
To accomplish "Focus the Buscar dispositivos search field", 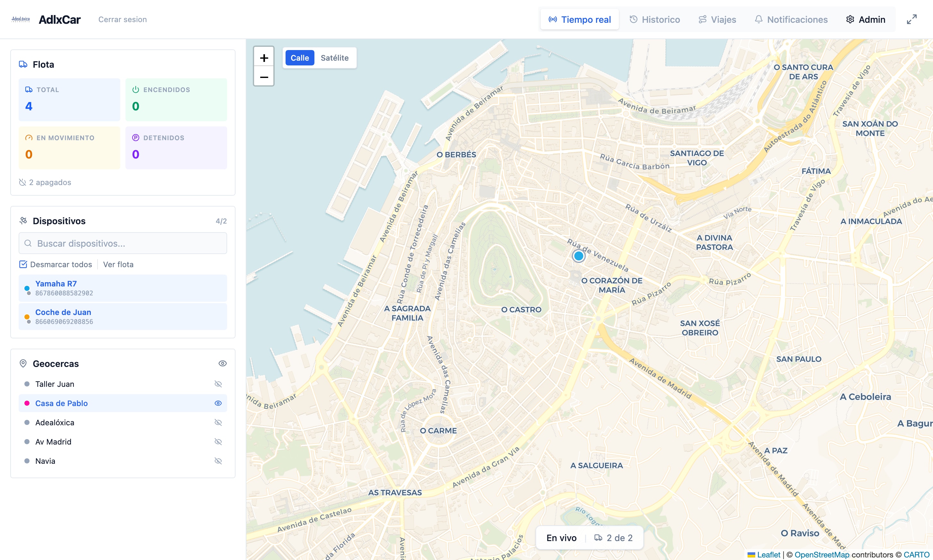I will tap(123, 243).
